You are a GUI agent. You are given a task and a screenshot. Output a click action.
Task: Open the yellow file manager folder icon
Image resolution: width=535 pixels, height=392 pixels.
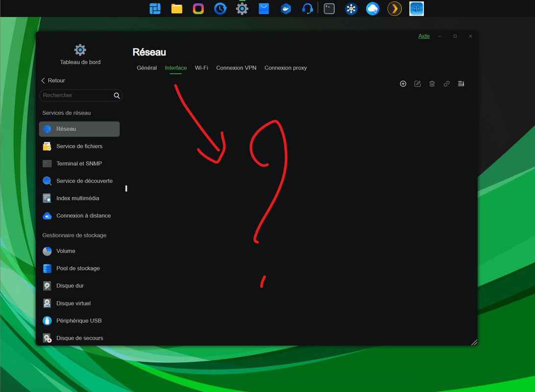pyautogui.click(x=176, y=8)
